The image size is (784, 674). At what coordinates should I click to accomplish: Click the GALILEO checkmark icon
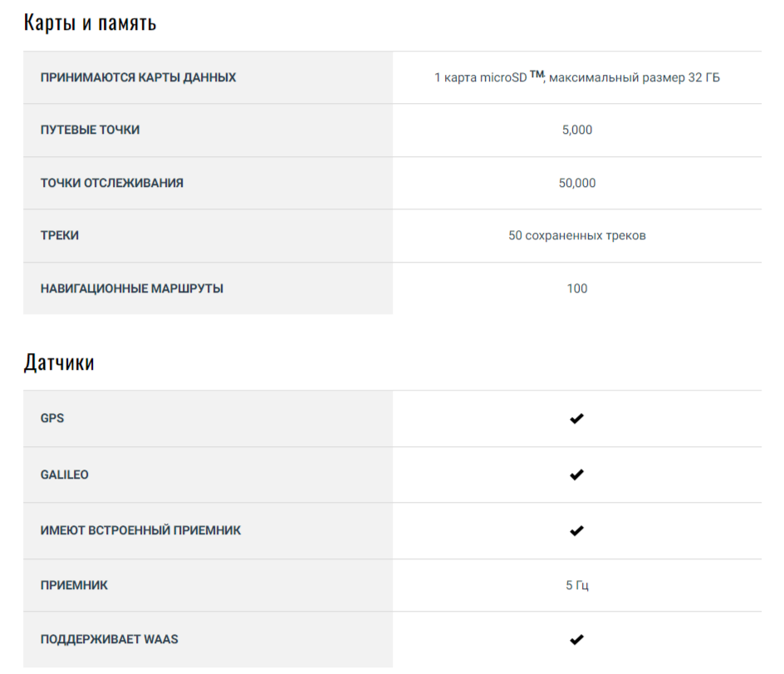pos(576,475)
